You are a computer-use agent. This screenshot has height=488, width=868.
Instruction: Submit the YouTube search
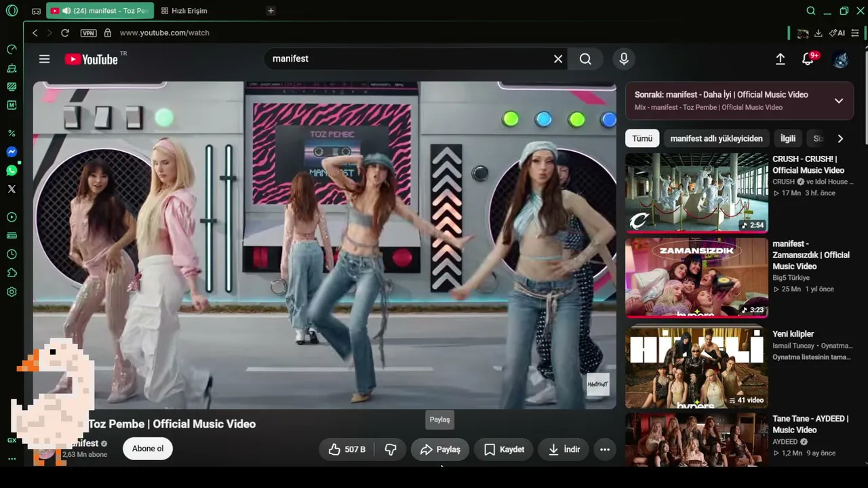(x=585, y=59)
